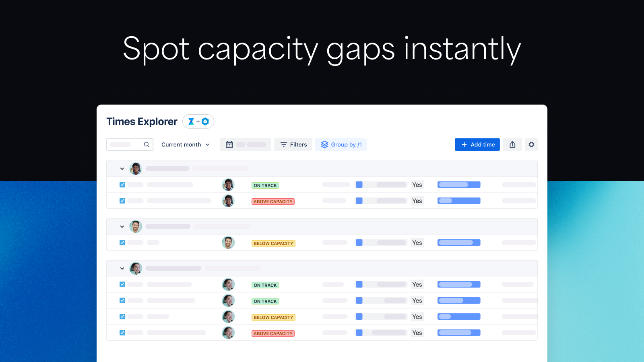
Task: Click the calendar date range icon
Action: pyautogui.click(x=229, y=145)
